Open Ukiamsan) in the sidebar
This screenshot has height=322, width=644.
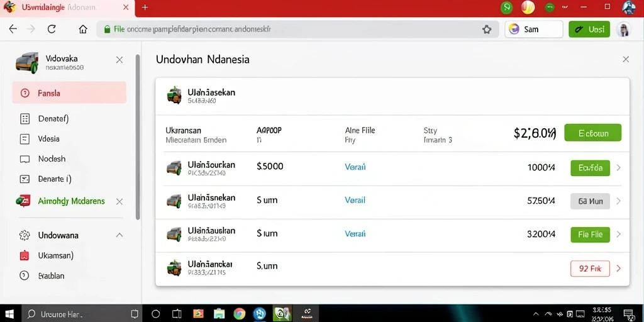[56, 255]
